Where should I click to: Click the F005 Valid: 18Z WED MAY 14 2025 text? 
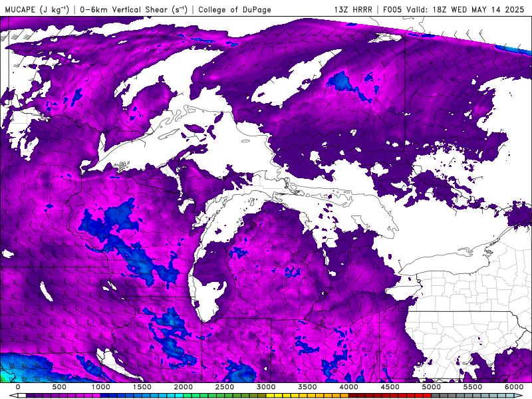(x=454, y=9)
